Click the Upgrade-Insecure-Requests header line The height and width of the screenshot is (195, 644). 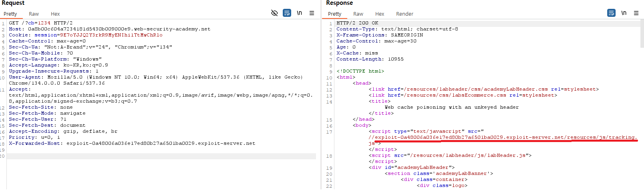[x=54, y=71]
